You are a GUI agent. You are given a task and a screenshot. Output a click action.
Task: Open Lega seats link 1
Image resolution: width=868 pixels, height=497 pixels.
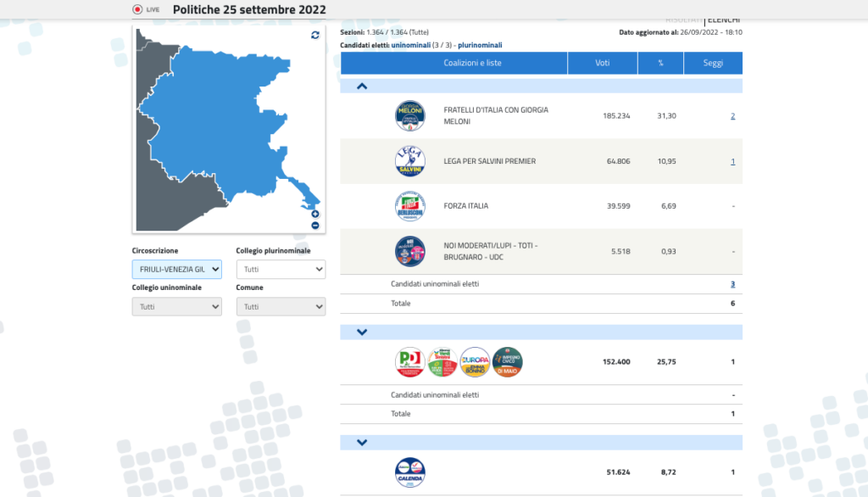[x=733, y=161]
